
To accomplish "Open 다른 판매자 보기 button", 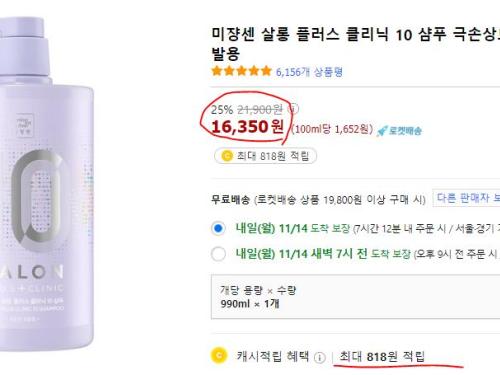I will pyautogui.click(x=468, y=198).
